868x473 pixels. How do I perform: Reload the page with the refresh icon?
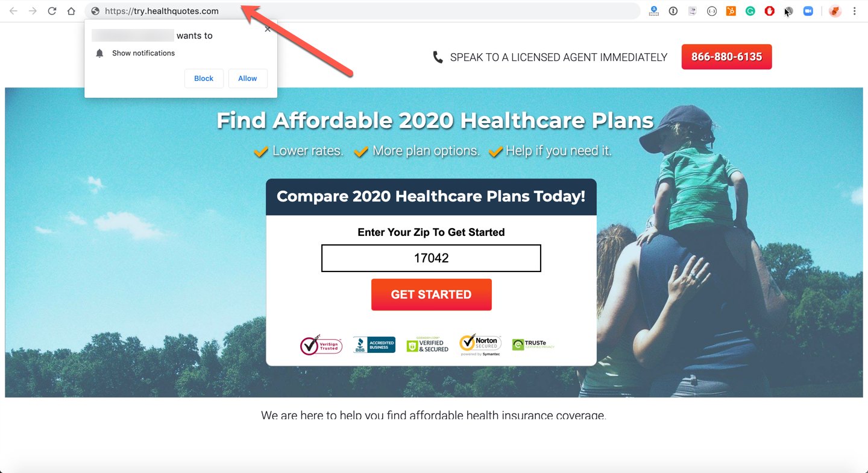coord(52,11)
